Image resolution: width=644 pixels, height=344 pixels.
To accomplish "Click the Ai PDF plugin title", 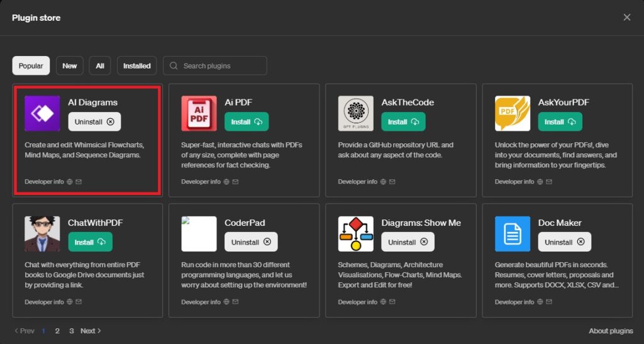I will click(238, 103).
